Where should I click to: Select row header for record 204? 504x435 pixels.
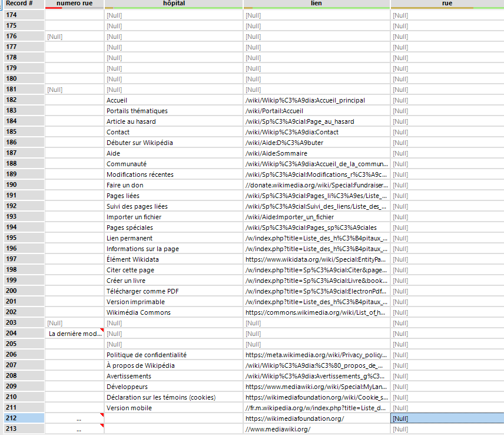(x=24, y=334)
